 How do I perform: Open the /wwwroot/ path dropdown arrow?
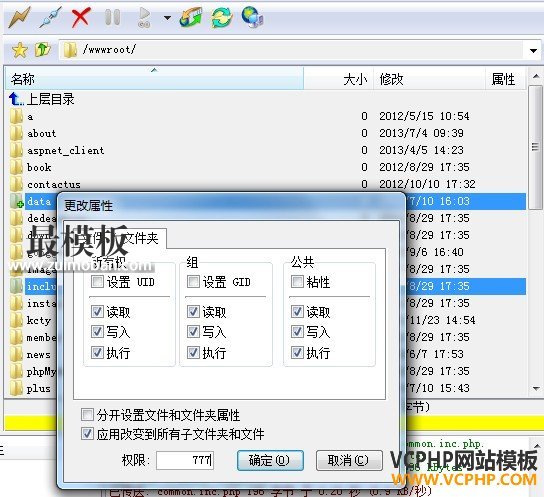coord(533,51)
